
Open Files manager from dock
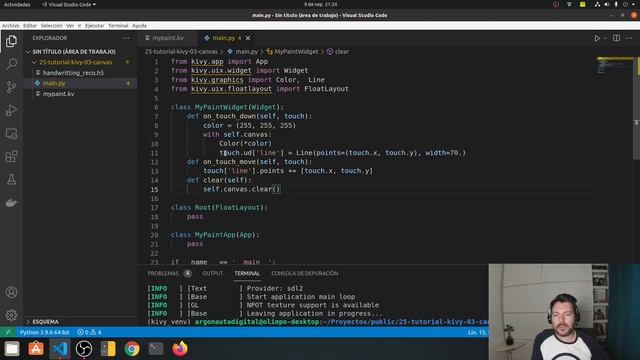(x=12, y=349)
